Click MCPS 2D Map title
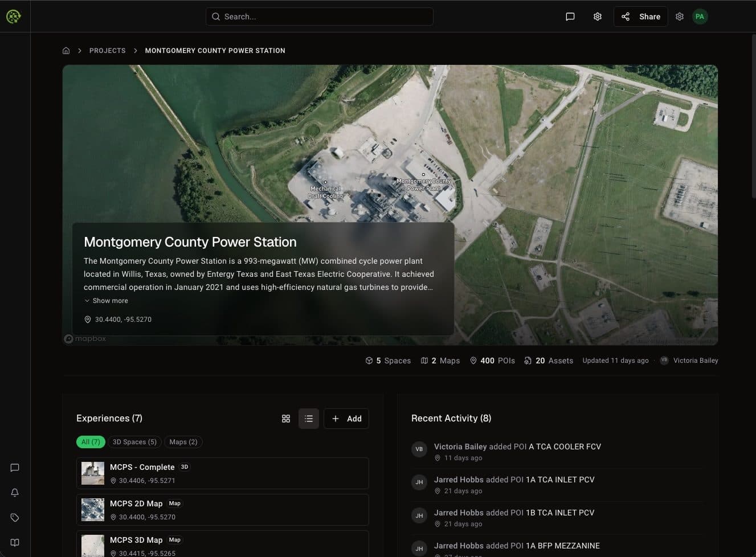 pos(136,503)
